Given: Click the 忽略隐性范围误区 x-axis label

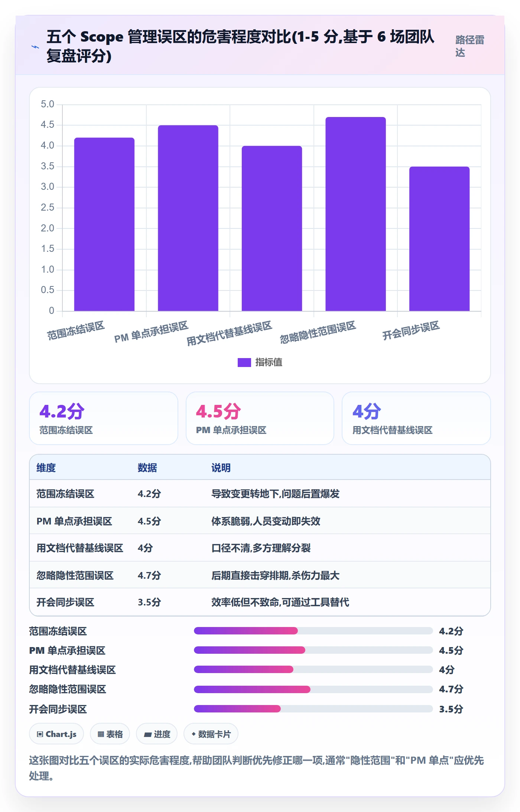Looking at the screenshot, I should 318,332.
